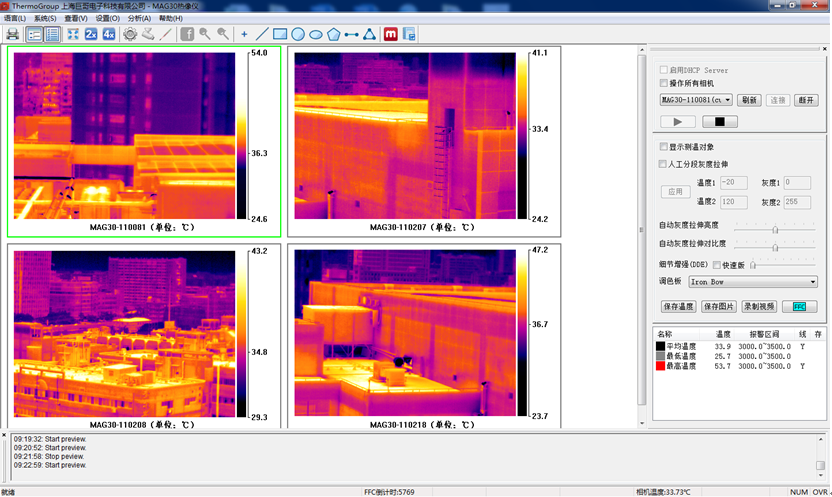Screen dimensions: 832x497
Task: Adjust the 自动灰度拉伸亮度 slider handle
Action: 775,230
